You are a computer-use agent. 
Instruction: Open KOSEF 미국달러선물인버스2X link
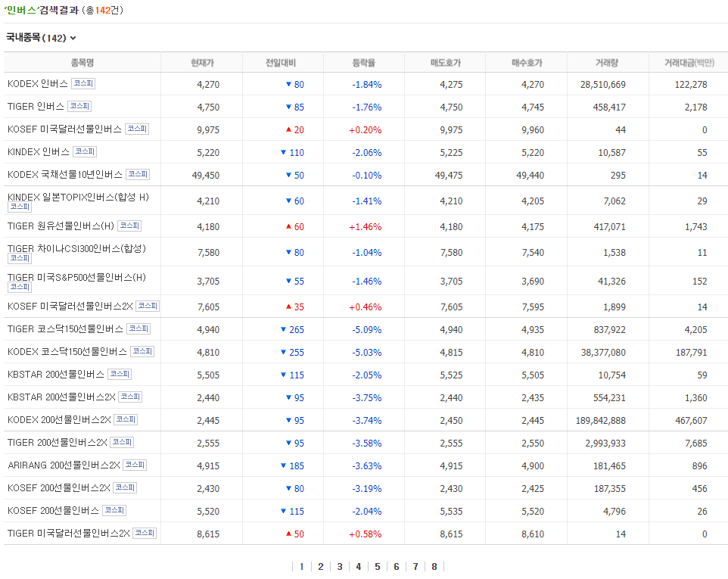(x=70, y=307)
